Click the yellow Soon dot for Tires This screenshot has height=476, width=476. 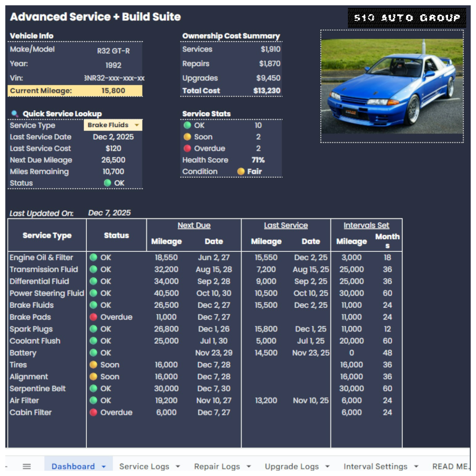[x=93, y=365]
